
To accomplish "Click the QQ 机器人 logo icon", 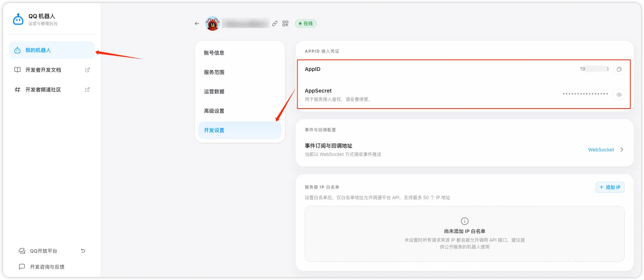I will click(18, 19).
